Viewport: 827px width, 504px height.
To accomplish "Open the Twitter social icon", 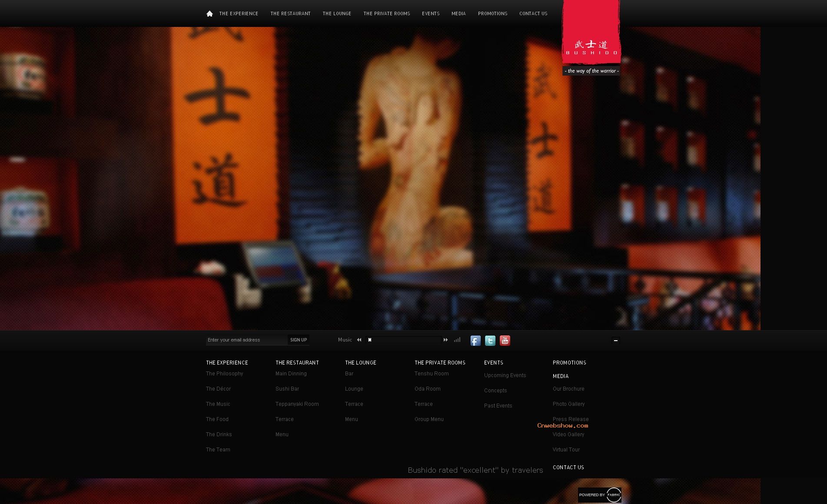I will [490, 341].
